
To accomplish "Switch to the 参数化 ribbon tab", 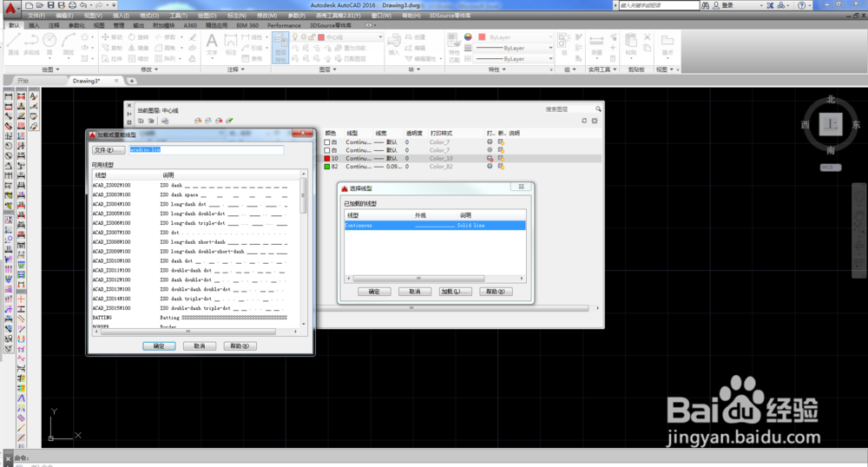I will pos(76,25).
